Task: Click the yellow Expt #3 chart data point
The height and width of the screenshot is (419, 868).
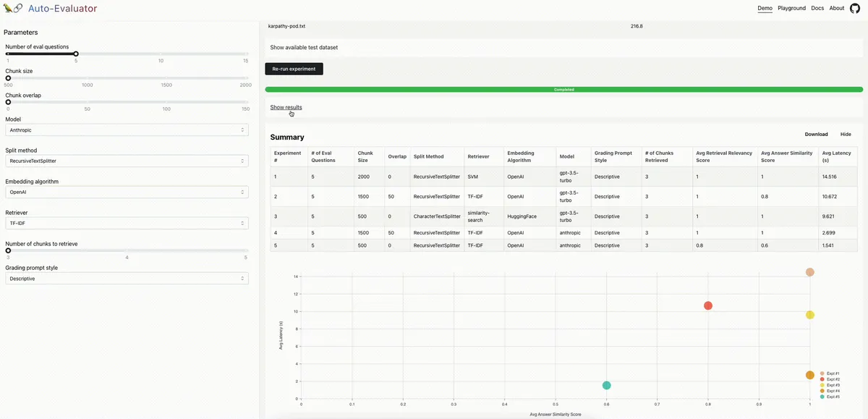Action: (x=810, y=315)
